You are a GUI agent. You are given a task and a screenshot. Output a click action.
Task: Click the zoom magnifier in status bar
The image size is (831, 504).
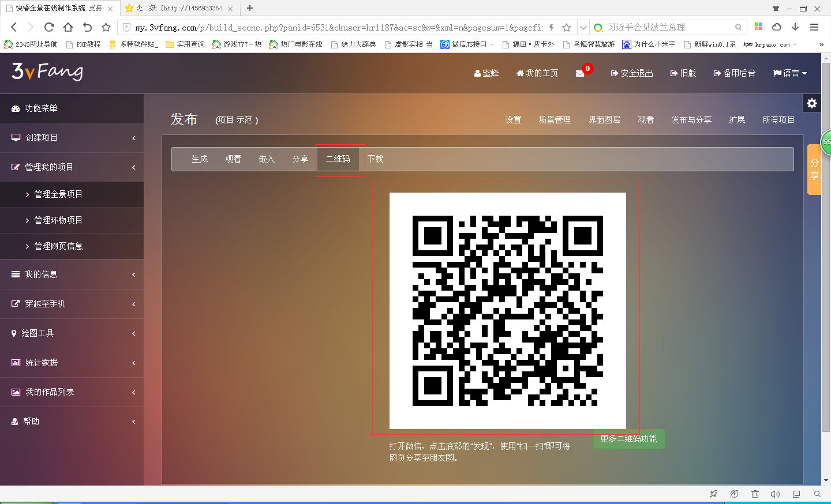(817, 494)
